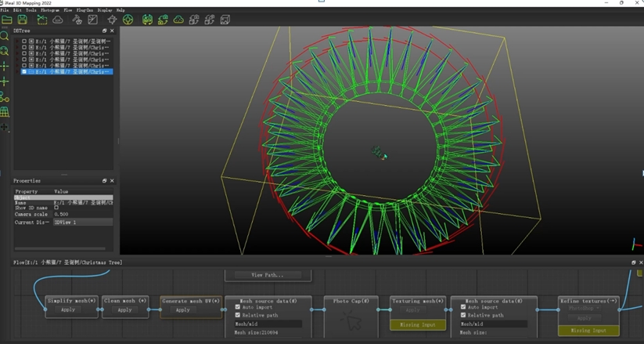Close the Properties panel
Viewport: 644px width, 344px height.
pos(112,181)
